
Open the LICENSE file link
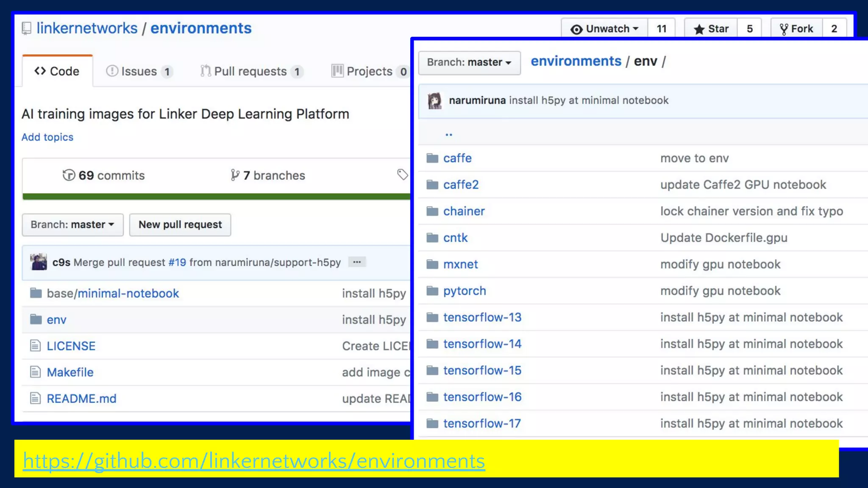pyautogui.click(x=71, y=346)
